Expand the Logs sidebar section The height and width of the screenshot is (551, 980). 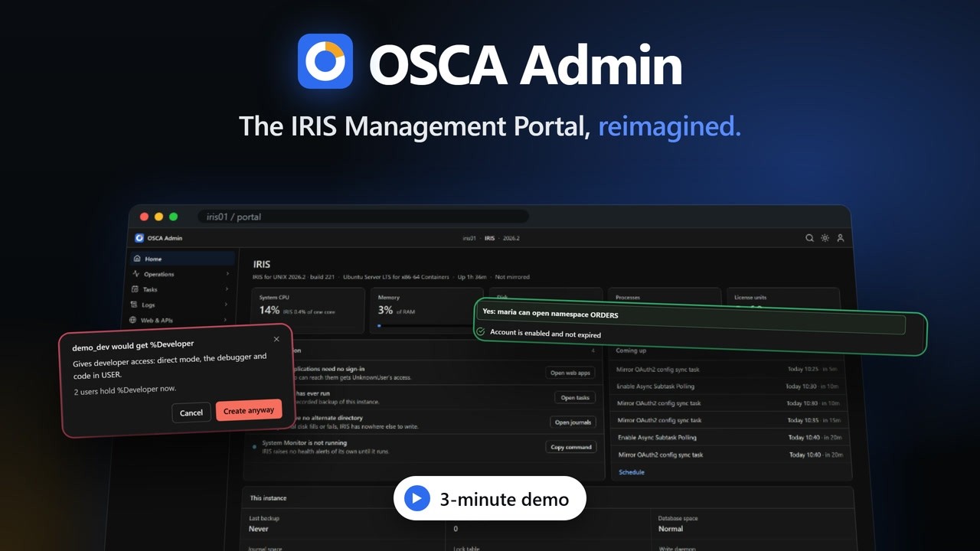pyautogui.click(x=226, y=305)
